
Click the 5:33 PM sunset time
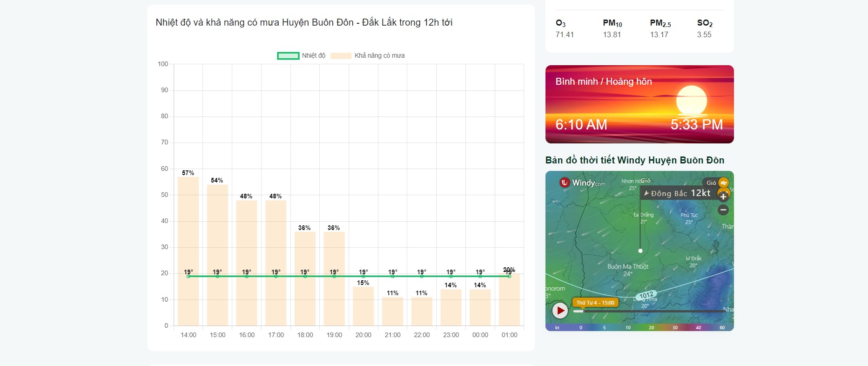(x=697, y=125)
